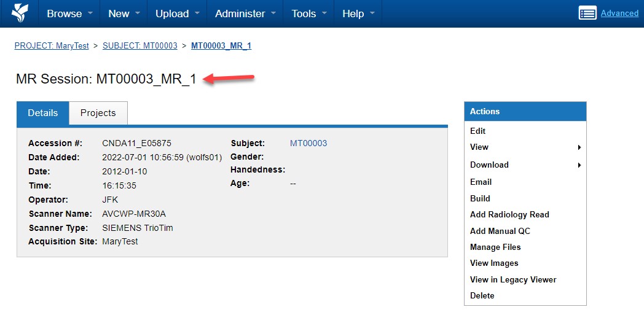This screenshot has height=315, width=644.
Task: Navigate to SUBJECT: MT00003 breadcrumb
Action: coord(139,46)
